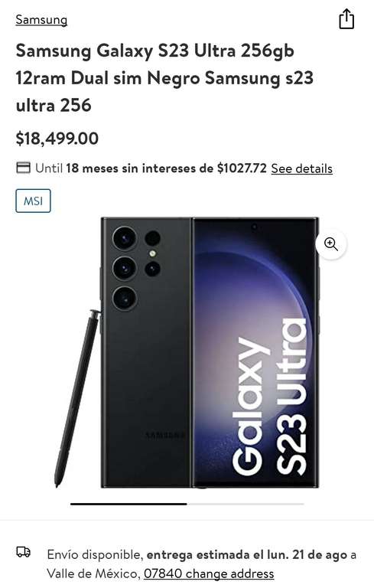Click the $18,499.00 price

coord(57,139)
